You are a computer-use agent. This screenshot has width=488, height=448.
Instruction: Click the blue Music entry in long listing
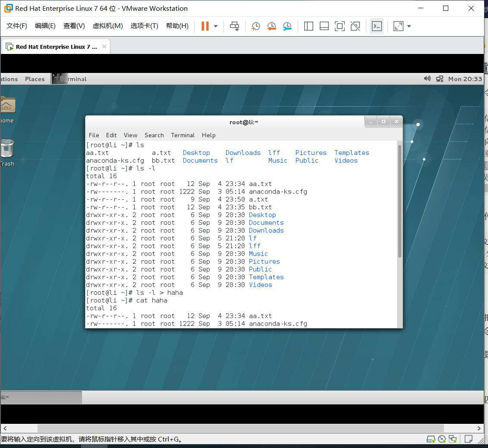click(x=258, y=254)
